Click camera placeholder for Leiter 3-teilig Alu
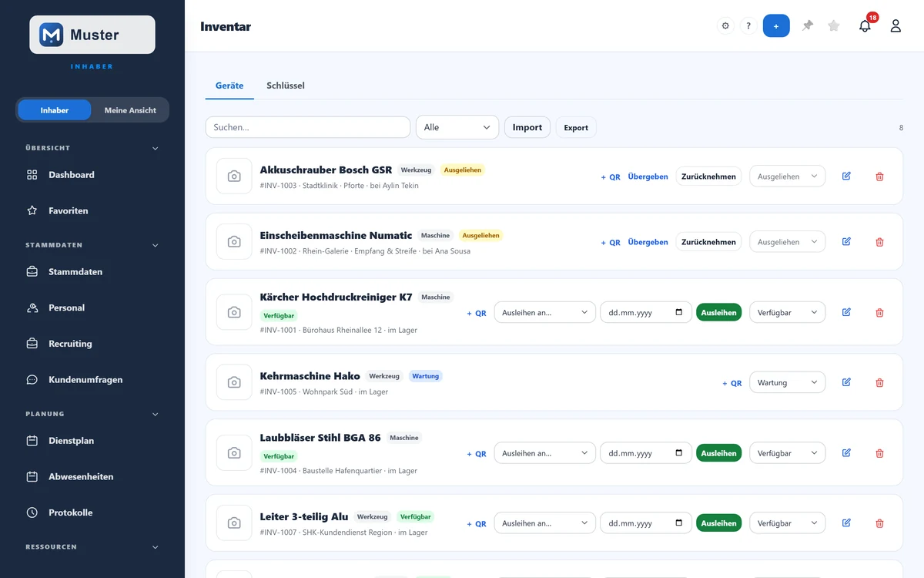Screen dimensions: 924x578 point(234,523)
